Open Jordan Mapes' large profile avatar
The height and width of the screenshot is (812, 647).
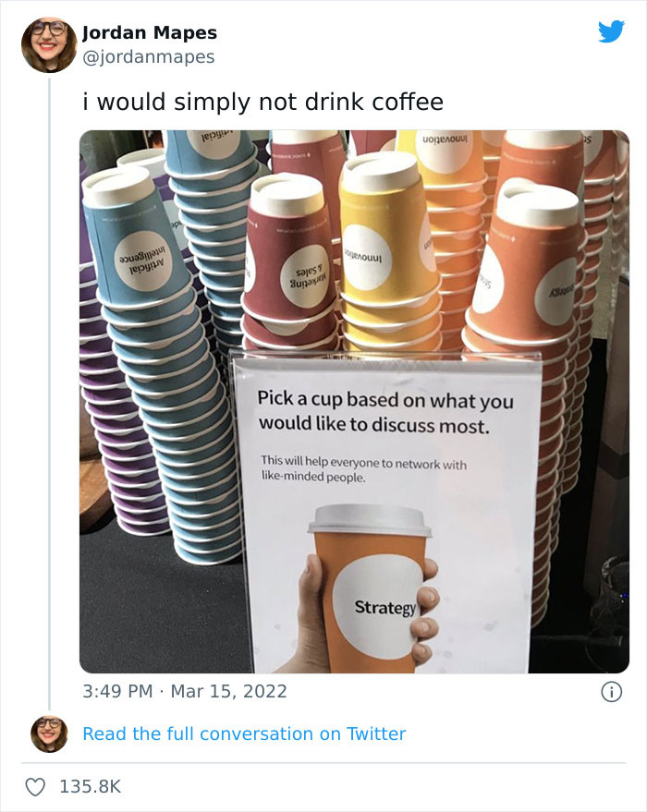point(49,44)
